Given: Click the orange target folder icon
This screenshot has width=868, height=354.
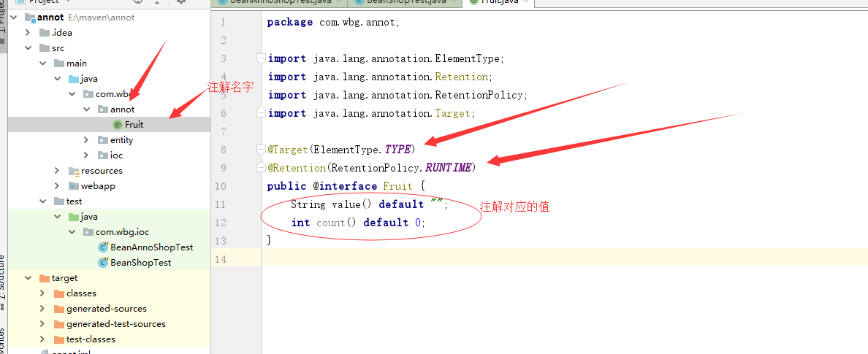Looking at the screenshot, I should 45,278.
